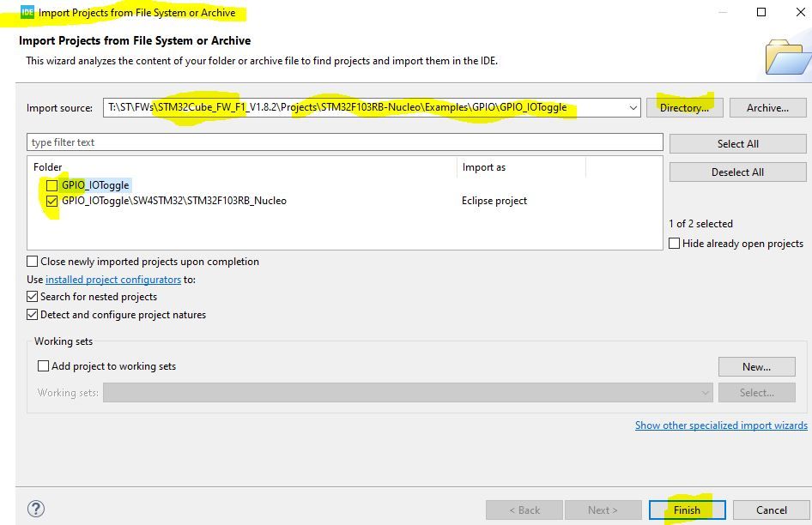Open the disabled Working sets combo box
Screen dimensions: 812x525
(x=408, y=392)
